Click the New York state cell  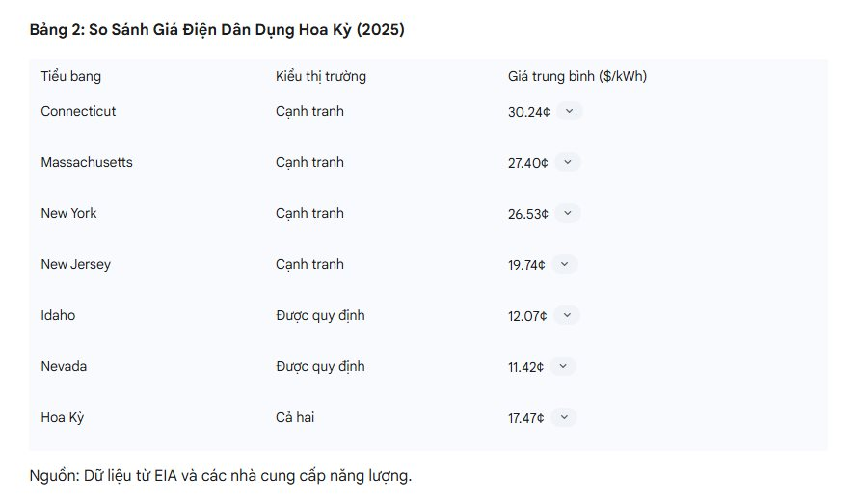[x=68, y=213]
